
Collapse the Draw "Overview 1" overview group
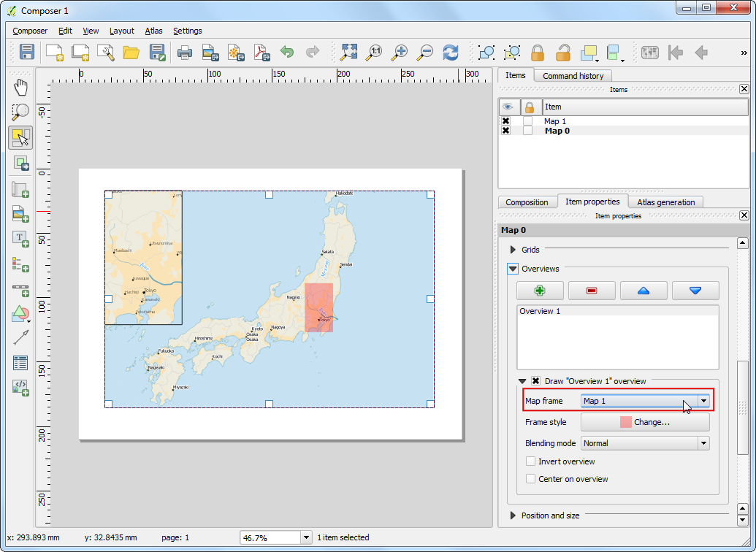(522, 381)
